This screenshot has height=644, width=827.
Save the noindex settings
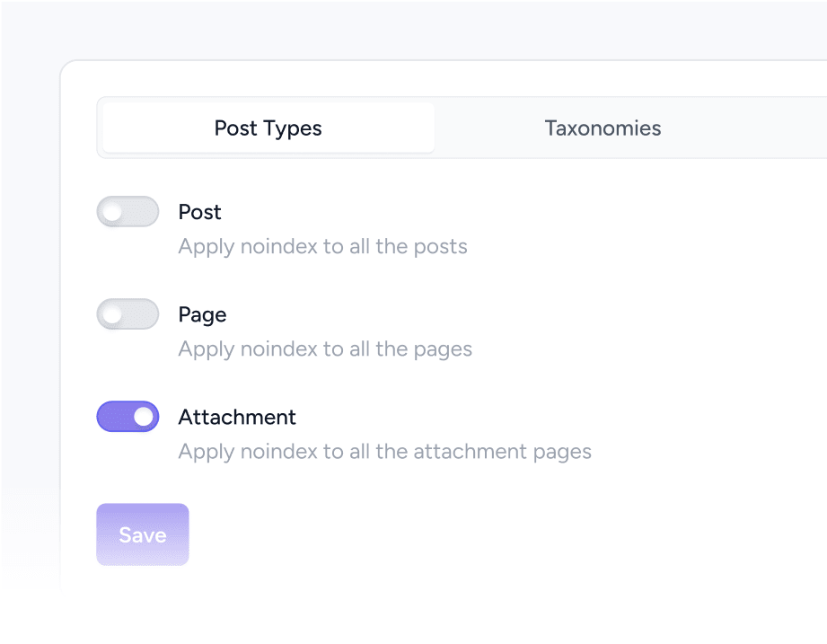coord(142,534)
